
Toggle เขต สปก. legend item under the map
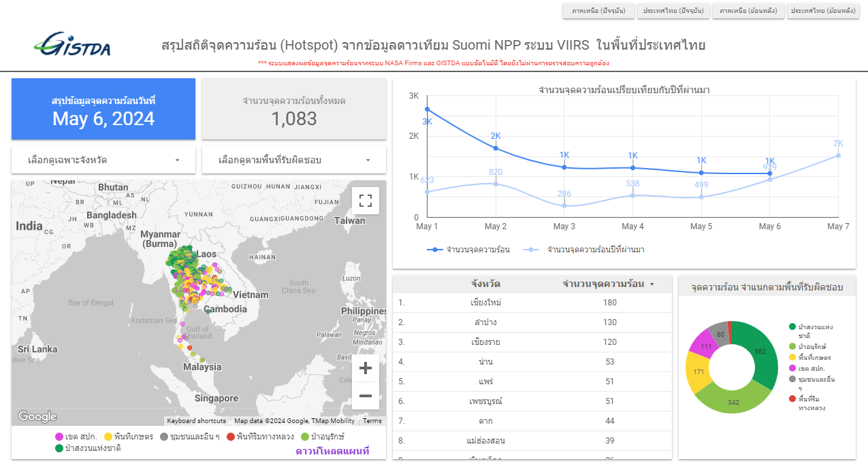pos(76,436)
